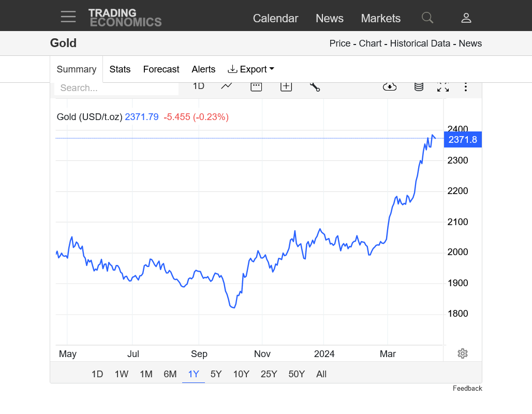Open the database stack icon
Screen dimensions: 532x414
(419, 87)
